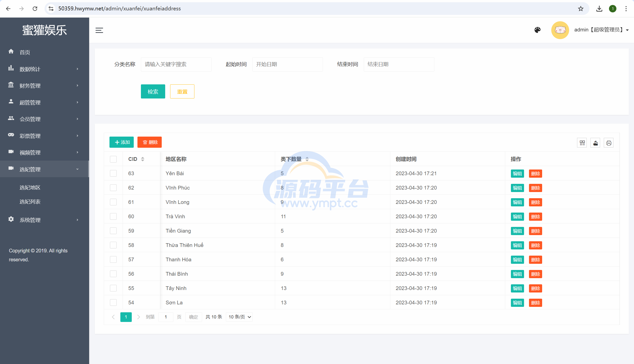
Task: Check the row checkbox for Sơn La
Action: 113,302
